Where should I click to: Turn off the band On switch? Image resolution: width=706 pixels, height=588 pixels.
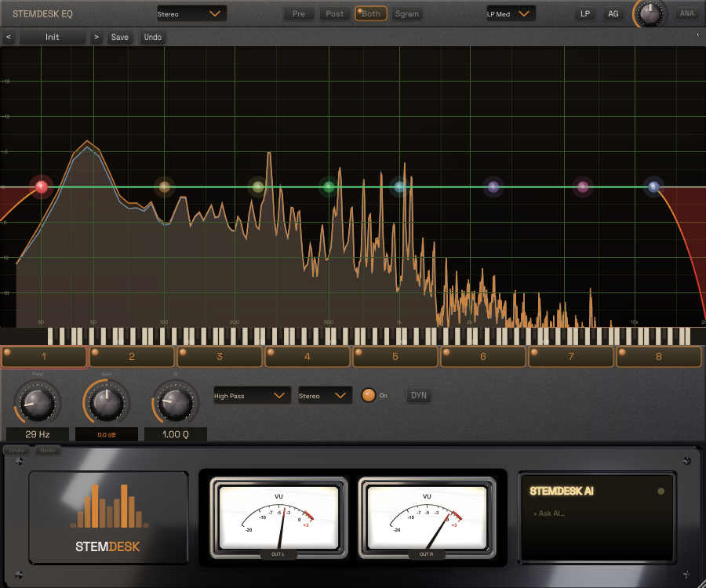[369, 395]
